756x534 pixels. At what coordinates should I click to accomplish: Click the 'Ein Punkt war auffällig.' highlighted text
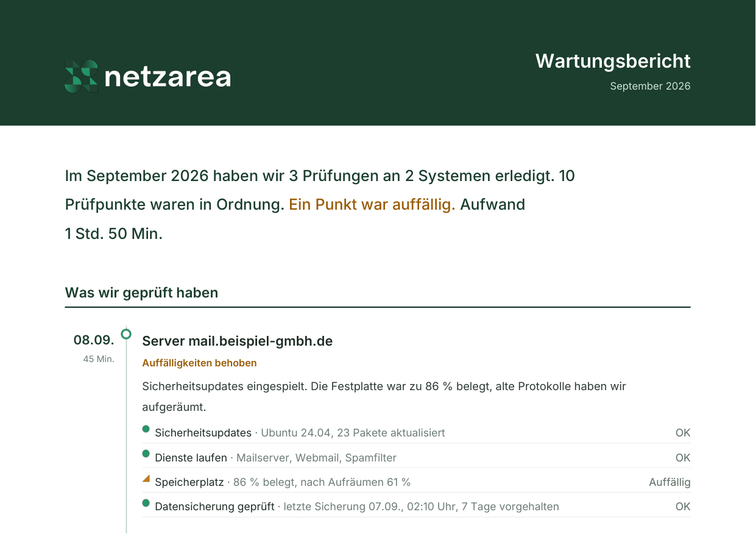tap(372, 204)
